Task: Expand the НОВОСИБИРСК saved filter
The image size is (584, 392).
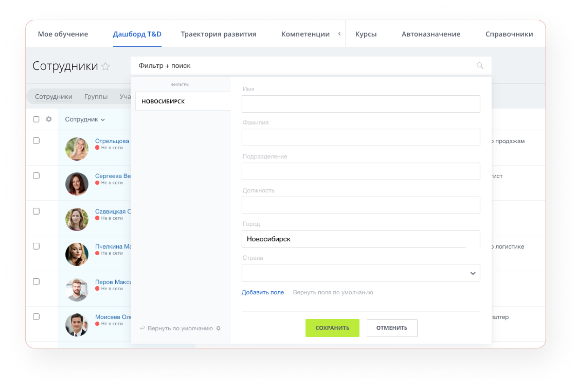Action: tap(163, 101)
